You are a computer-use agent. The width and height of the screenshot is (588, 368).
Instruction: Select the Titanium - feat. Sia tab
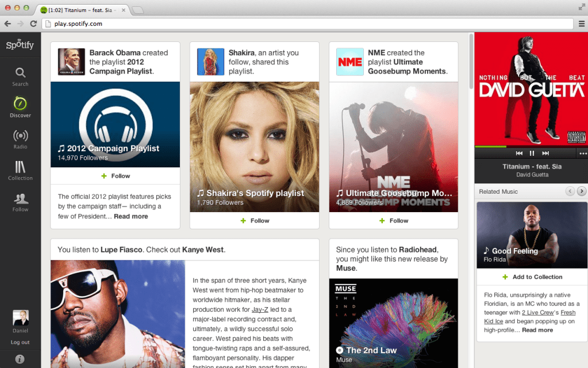83,10
